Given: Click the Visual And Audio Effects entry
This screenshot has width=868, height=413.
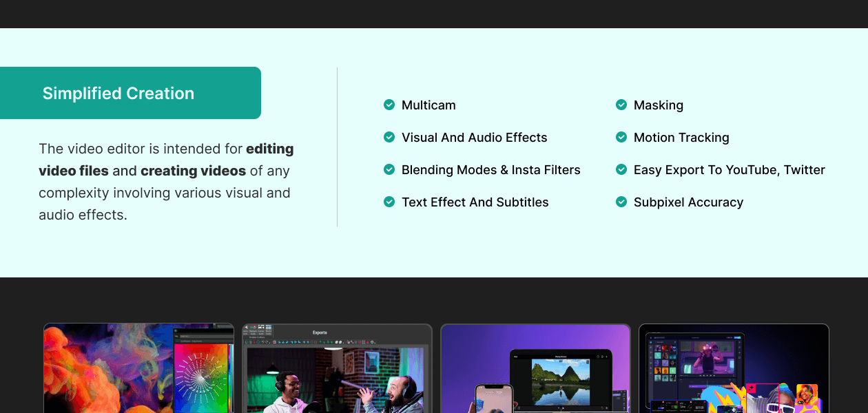Looking at the screenshot, I should [474, 137].
